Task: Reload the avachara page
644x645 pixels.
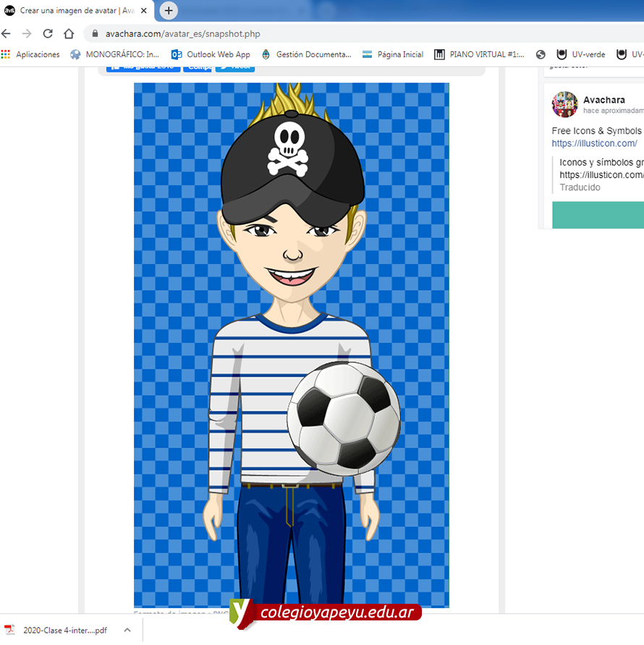Action: coord(48,34)
